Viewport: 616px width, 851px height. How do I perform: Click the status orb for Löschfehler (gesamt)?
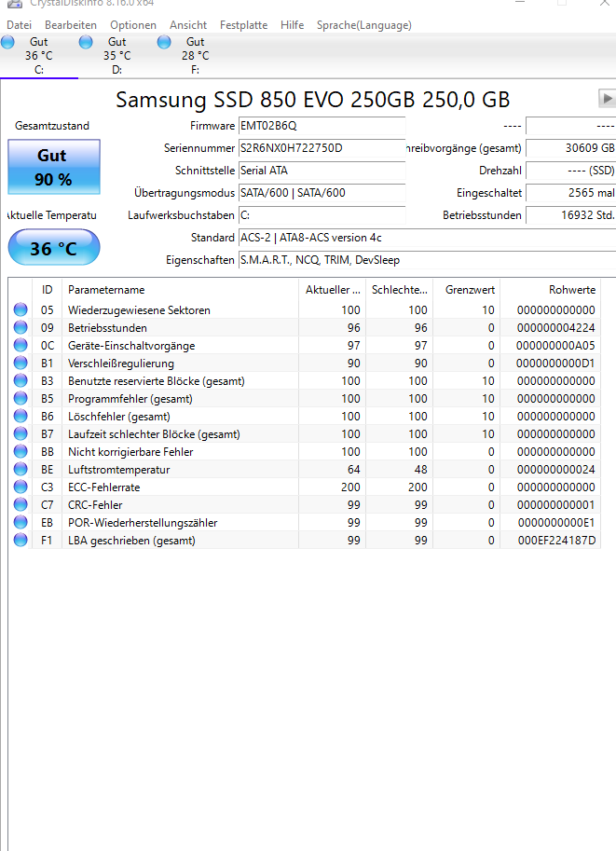pos(21,416)
